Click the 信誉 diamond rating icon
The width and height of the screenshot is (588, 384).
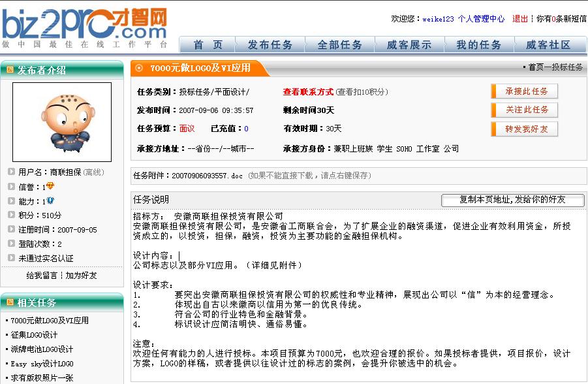[x=50, y=186]
